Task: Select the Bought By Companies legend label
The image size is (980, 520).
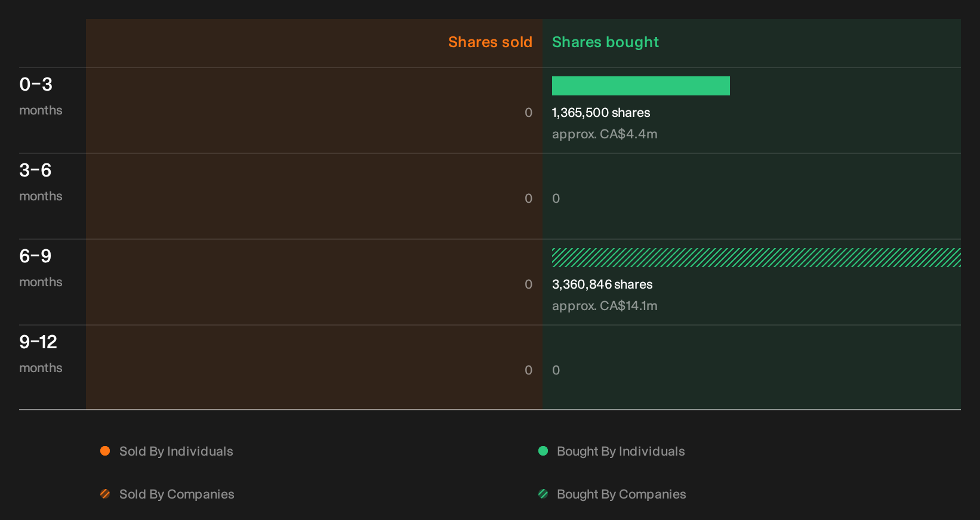Action: click(x=621, y=494)
